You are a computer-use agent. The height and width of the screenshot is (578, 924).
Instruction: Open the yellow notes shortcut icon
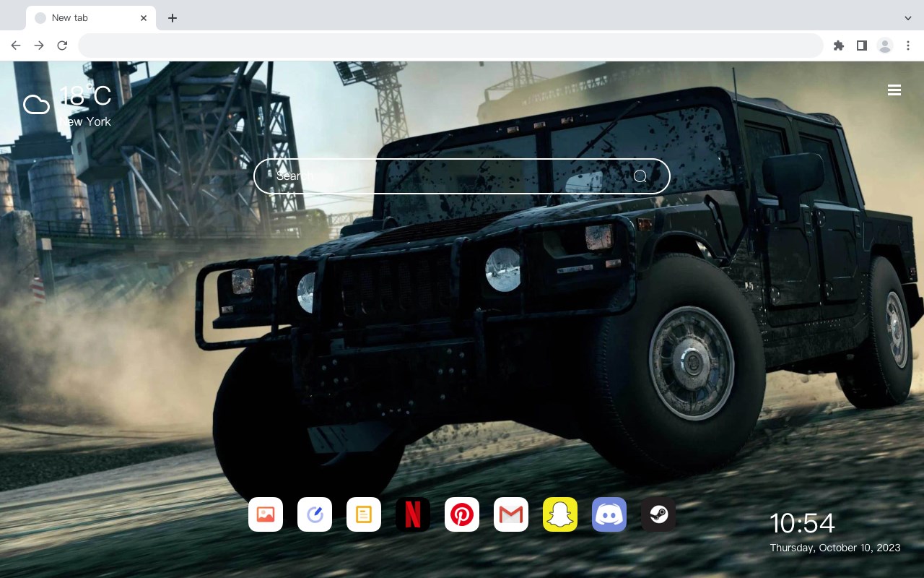(x=364, y=514)
